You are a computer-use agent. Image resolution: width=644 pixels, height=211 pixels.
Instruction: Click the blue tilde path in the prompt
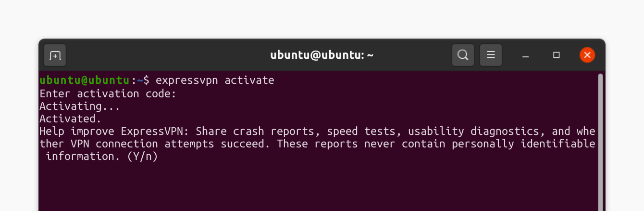coord(140,80)
